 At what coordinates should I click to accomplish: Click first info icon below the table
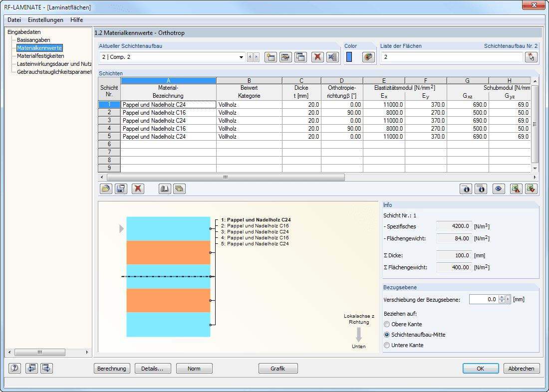coord(466,189)
